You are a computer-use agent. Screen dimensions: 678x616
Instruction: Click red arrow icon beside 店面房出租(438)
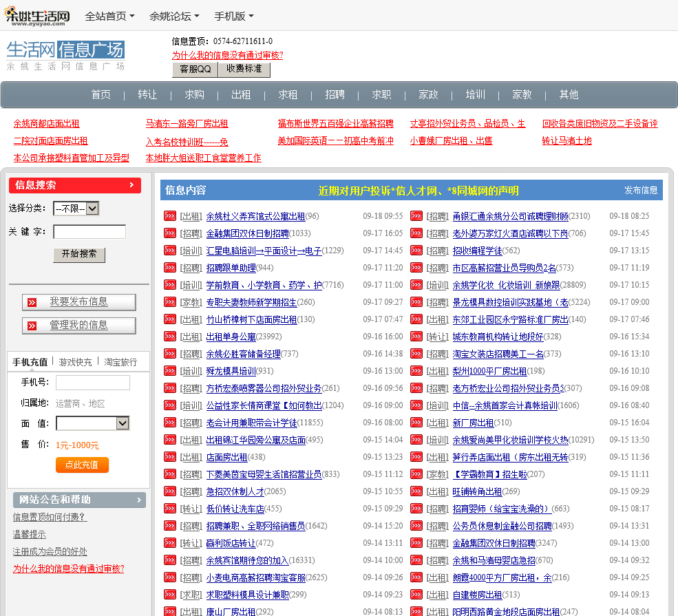(x=170, y=457)
